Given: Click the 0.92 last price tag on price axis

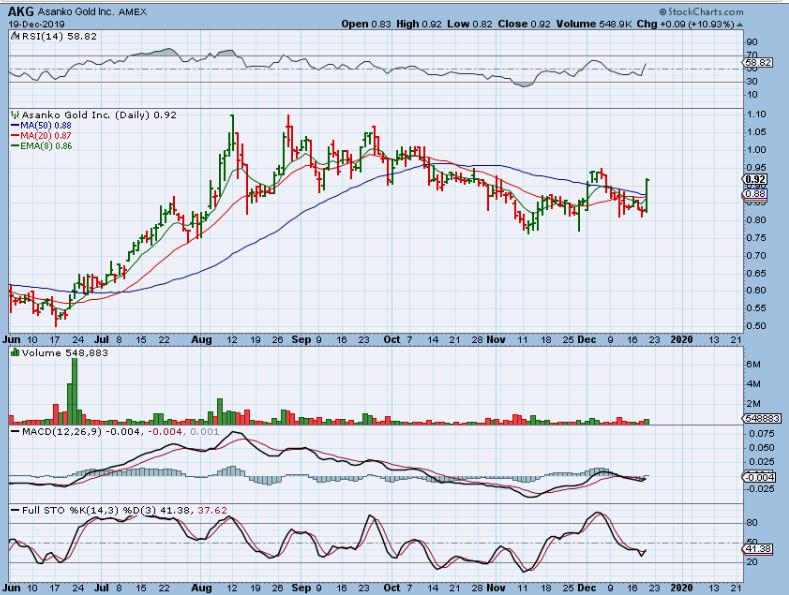Looking at the screenshot, I should 755,179.
